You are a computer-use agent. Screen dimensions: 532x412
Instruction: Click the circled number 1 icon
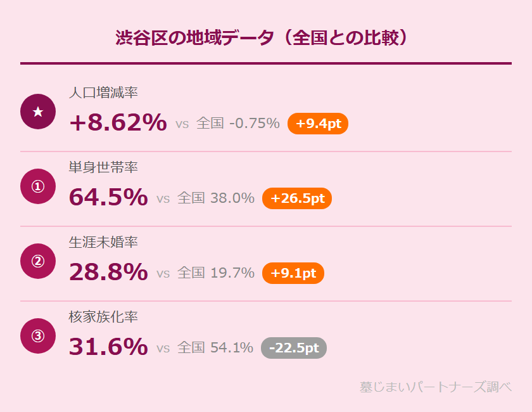pyautogui.click(x=38, y=186)
